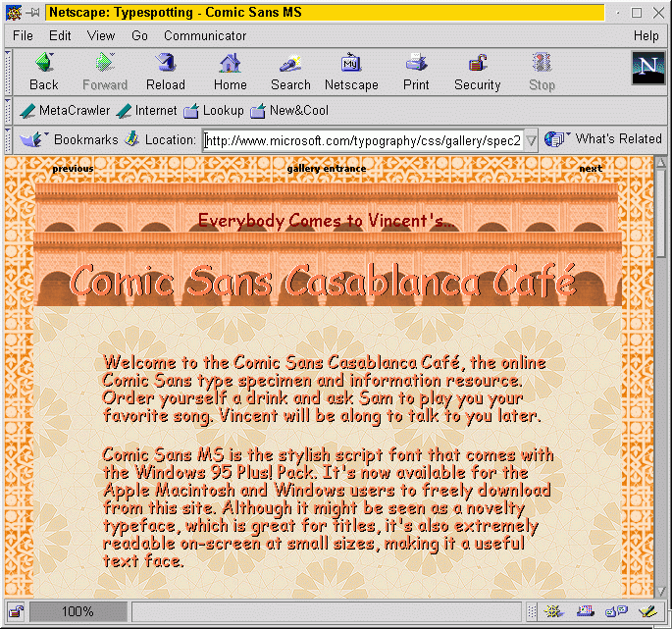The width and height of the screenshot is (672, 629).
Task: Click the title bar pin icon
Action: 32,13
